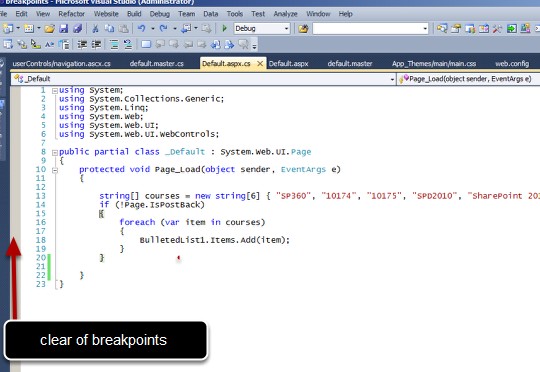Open the Undo history dropdown arrow
540x372 pixels.
pyautogui.click(x=153, y=28)
